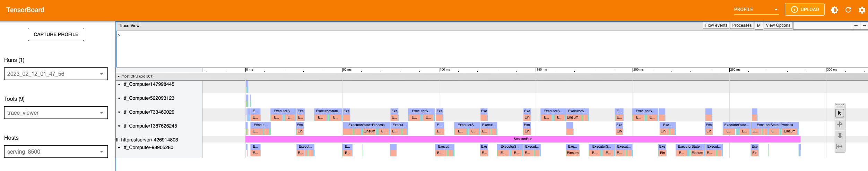This screenshot has width=868, height=171.
Task: Collapse tf_Compute/1387626245 thread row
Action: [x=119, y=126]
